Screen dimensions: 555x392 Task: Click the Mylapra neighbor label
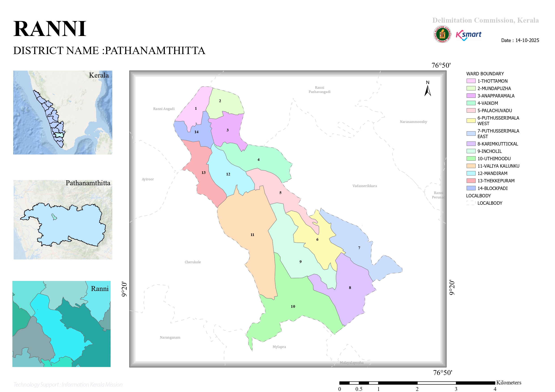click(279, 347)
